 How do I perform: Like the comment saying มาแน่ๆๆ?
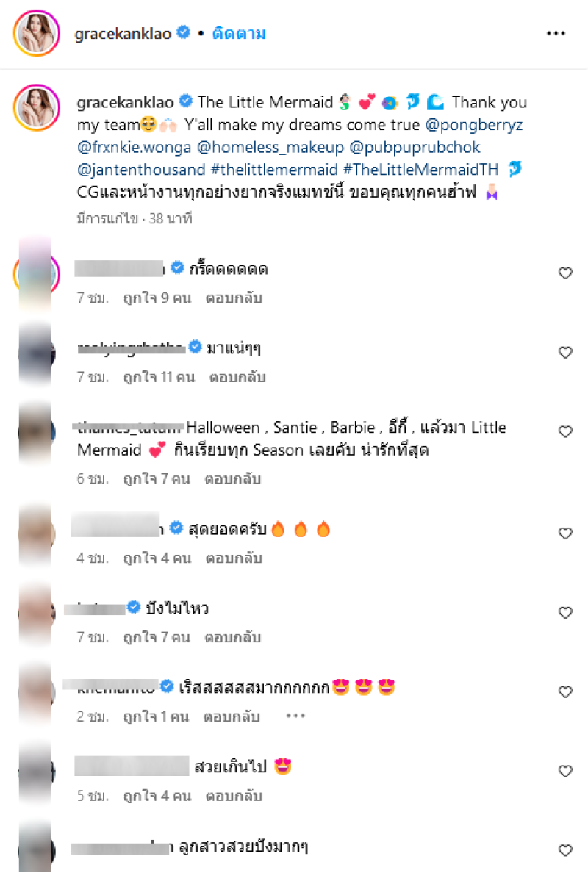pos(565,352)
